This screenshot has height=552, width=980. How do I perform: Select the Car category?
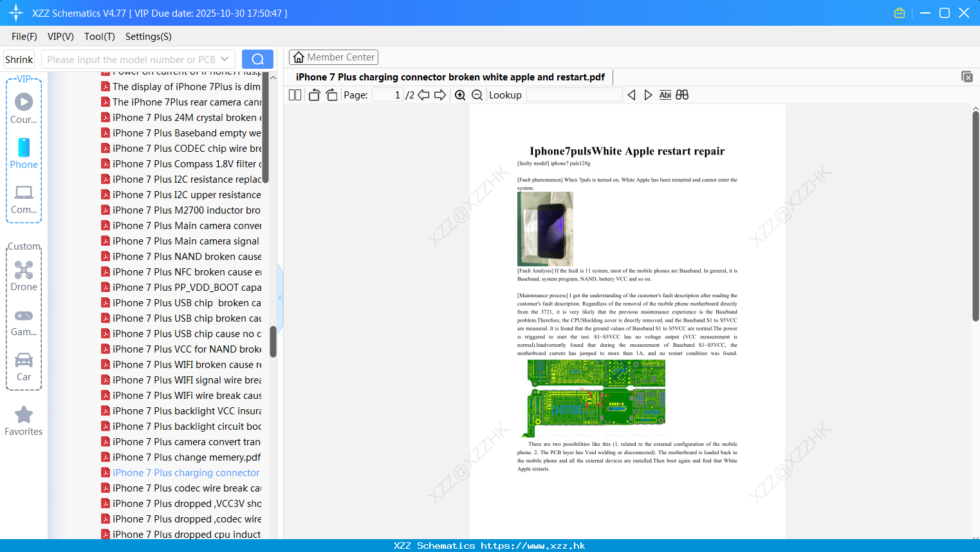tap(24, 367)
